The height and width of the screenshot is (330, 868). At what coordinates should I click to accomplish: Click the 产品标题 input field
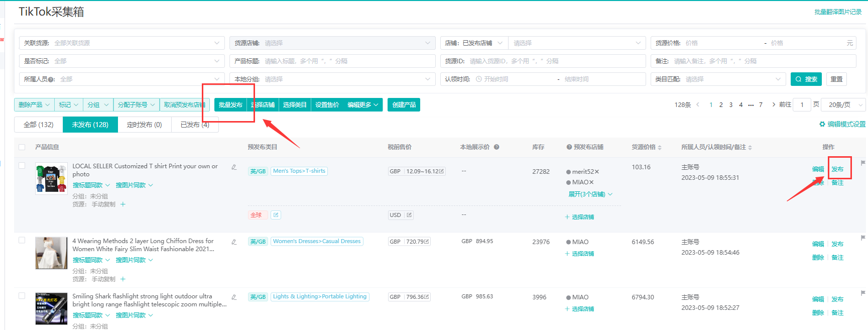[346, 61]
